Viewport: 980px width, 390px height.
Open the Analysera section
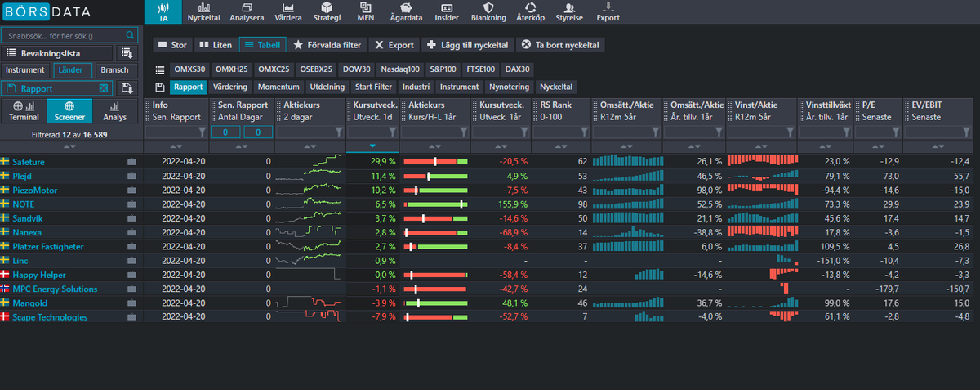click(x=247, y=11)
